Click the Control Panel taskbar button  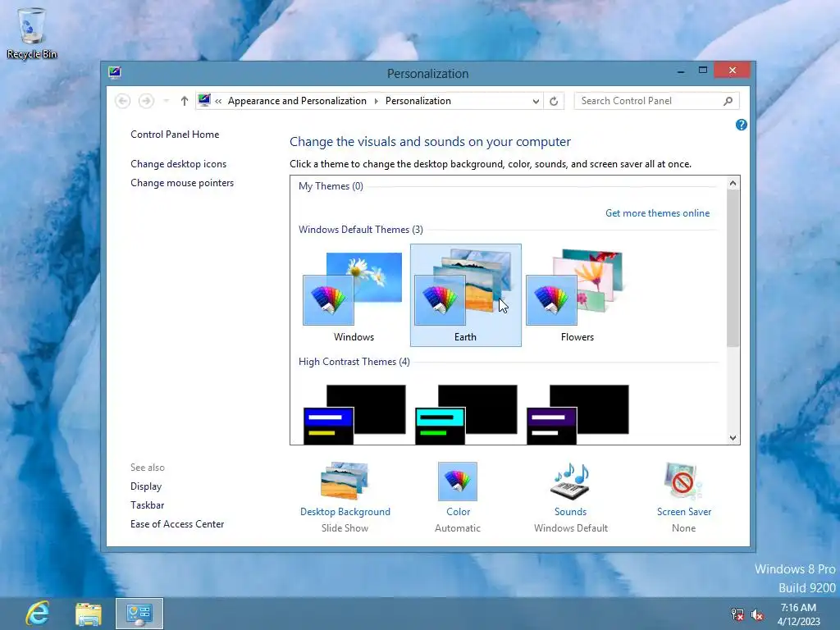pos(139,614)
